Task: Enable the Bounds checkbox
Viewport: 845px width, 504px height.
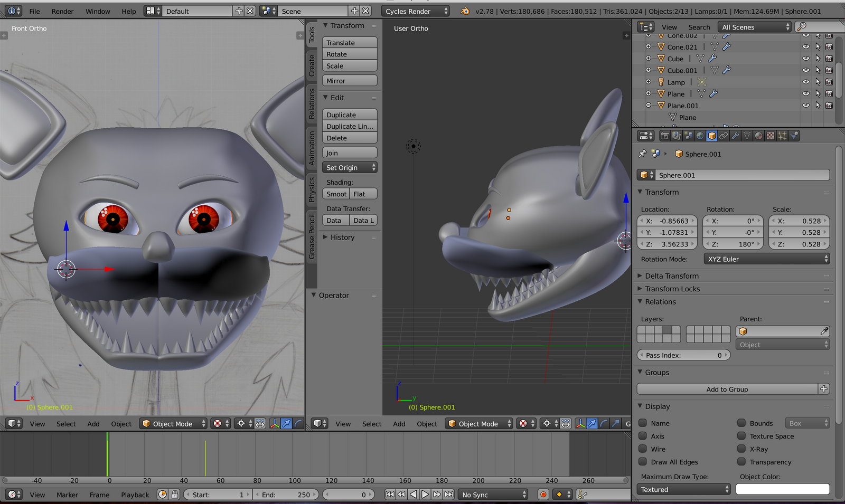Action: (741, 423)
